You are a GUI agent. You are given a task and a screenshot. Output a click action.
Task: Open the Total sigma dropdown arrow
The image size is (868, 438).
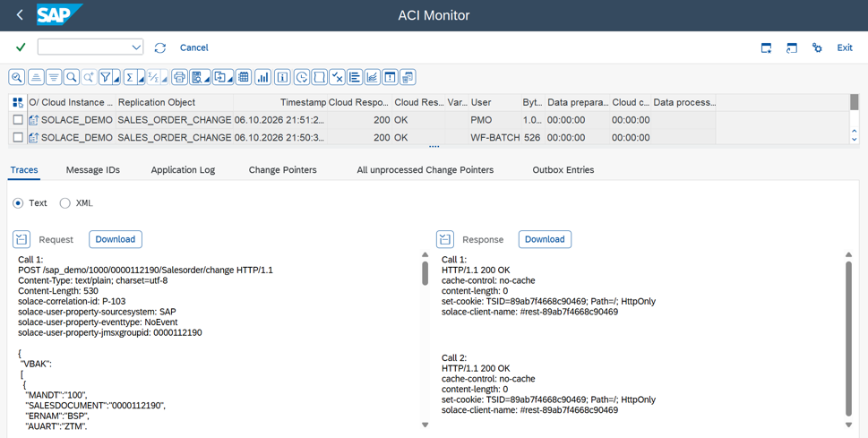tap(141, 81)
